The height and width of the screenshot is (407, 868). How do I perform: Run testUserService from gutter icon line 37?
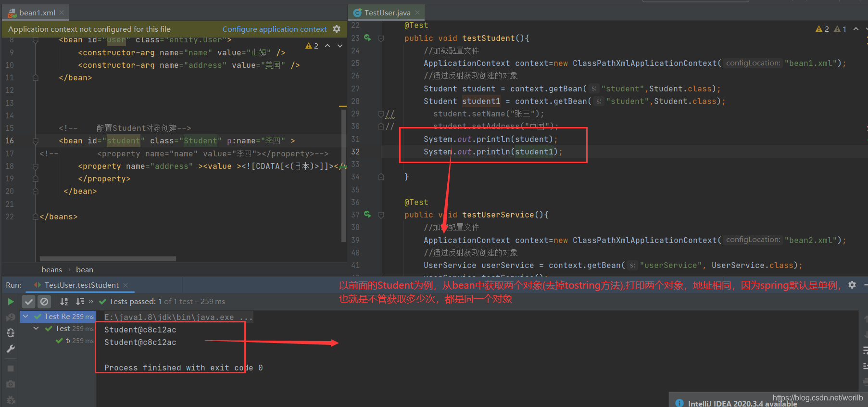(x=367, y=215)
